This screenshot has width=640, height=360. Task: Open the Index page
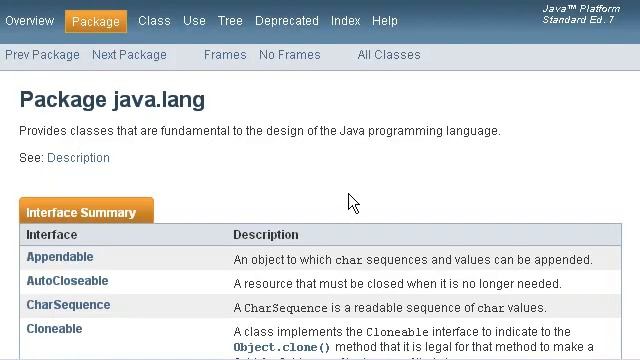click(x=346, y=21)
